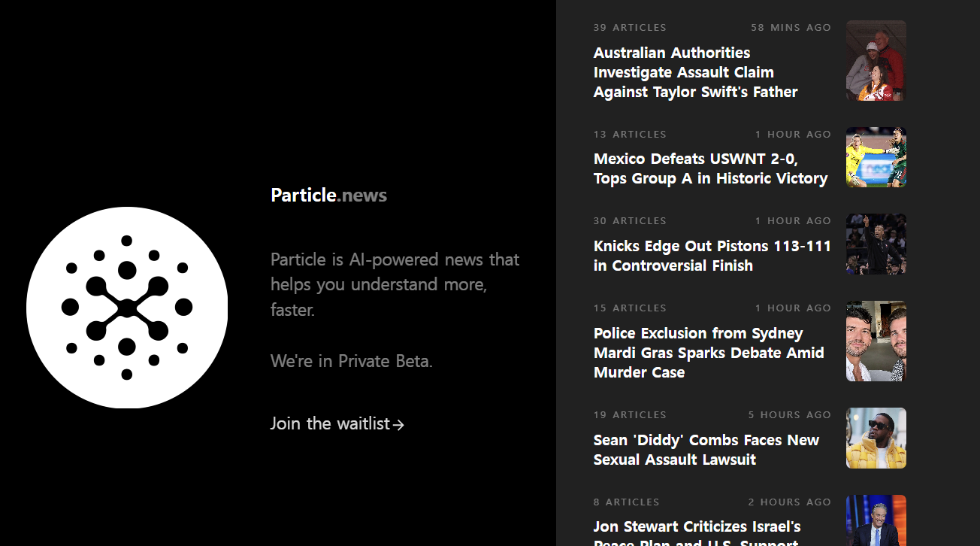Open the Taylor Swift's father assault claim headline

pos(695,72)
